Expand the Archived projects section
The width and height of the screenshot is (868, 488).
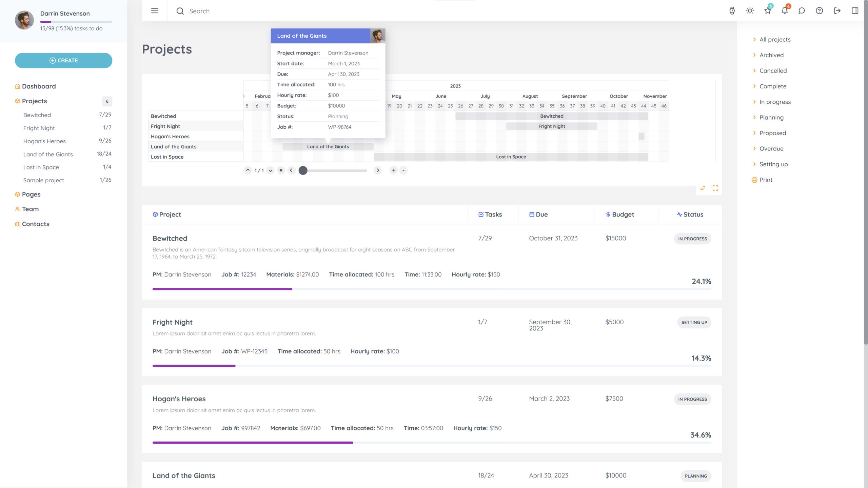[771, 55]
